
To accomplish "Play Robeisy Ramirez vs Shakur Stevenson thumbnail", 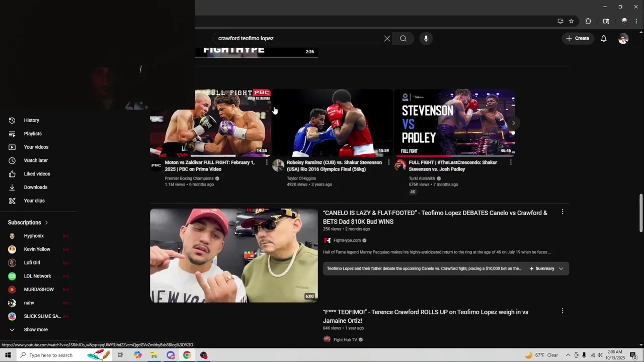I will [333, 123].
